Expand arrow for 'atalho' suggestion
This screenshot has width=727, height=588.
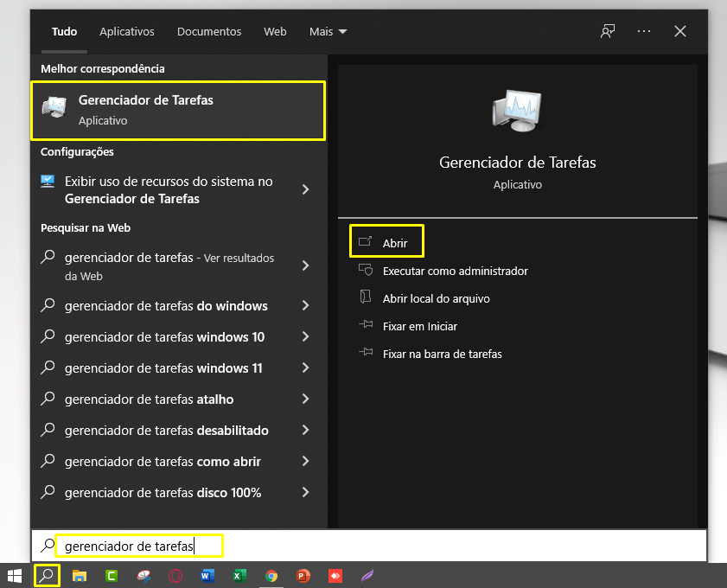305,399
